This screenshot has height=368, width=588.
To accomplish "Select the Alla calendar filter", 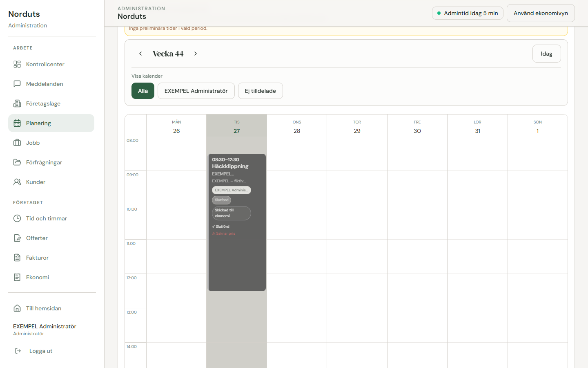I will click(143, 91).
